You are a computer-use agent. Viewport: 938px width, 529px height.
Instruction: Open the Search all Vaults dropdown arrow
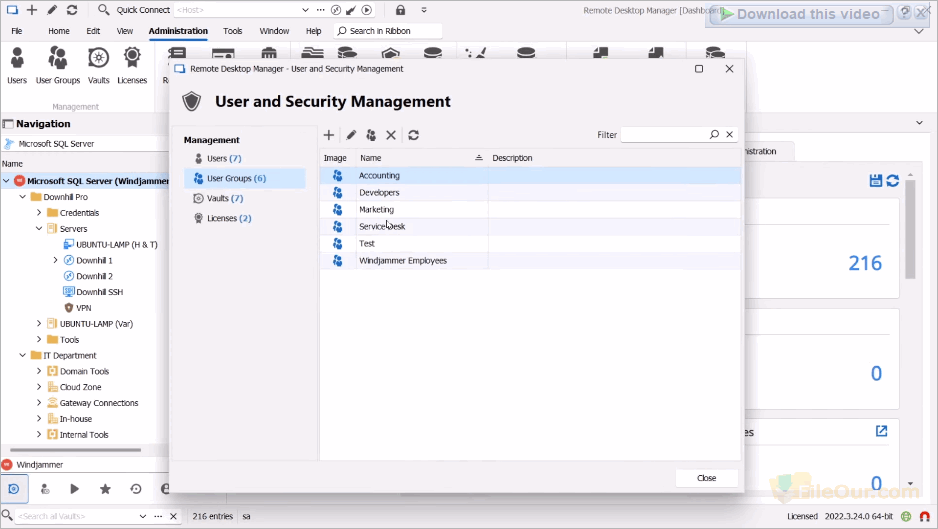coord(142,516)
